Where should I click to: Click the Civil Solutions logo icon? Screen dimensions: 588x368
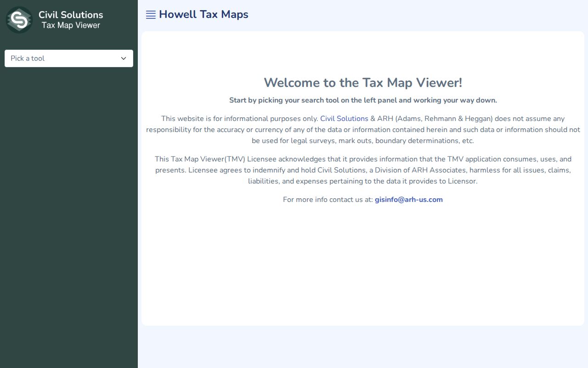pos(19,20)
